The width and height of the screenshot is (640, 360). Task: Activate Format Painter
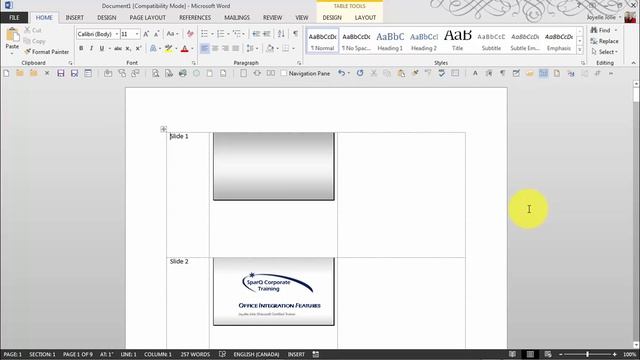point(47,52)
